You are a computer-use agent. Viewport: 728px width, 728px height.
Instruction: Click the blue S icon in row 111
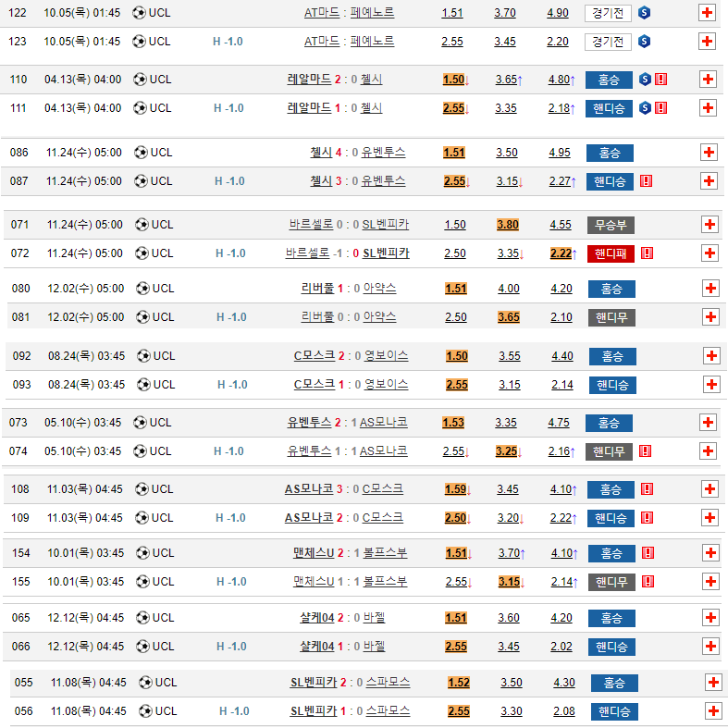pyautogui.click(x=645, y=108)
